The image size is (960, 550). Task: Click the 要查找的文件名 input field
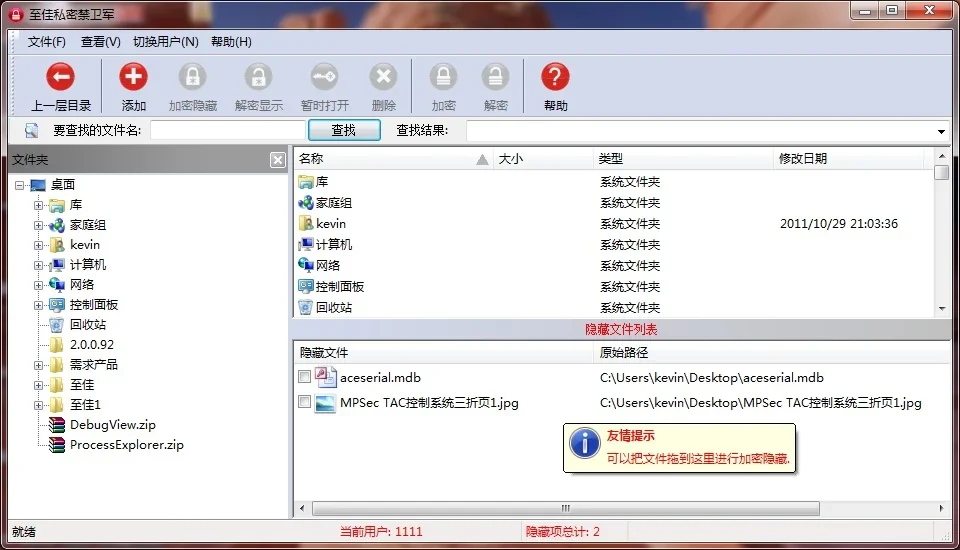click(x=228, y=130)
